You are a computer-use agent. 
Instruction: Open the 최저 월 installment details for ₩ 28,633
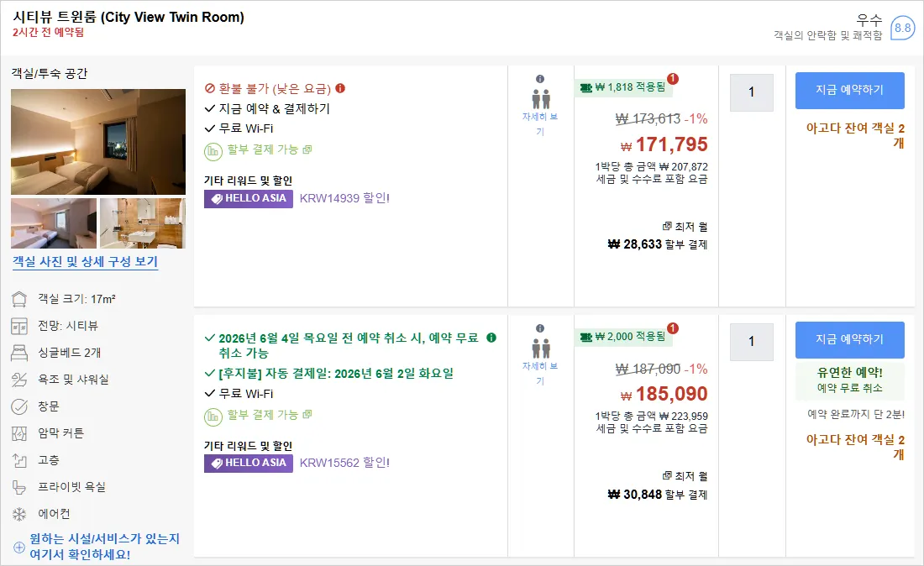684,227
